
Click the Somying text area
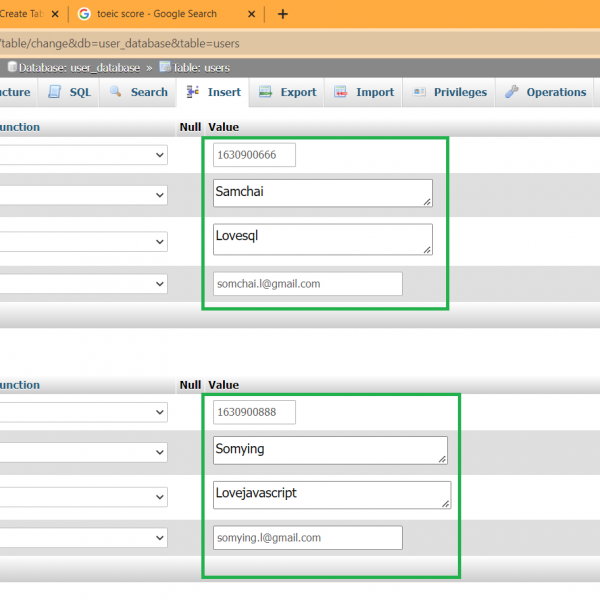click(x=329, y=451)
